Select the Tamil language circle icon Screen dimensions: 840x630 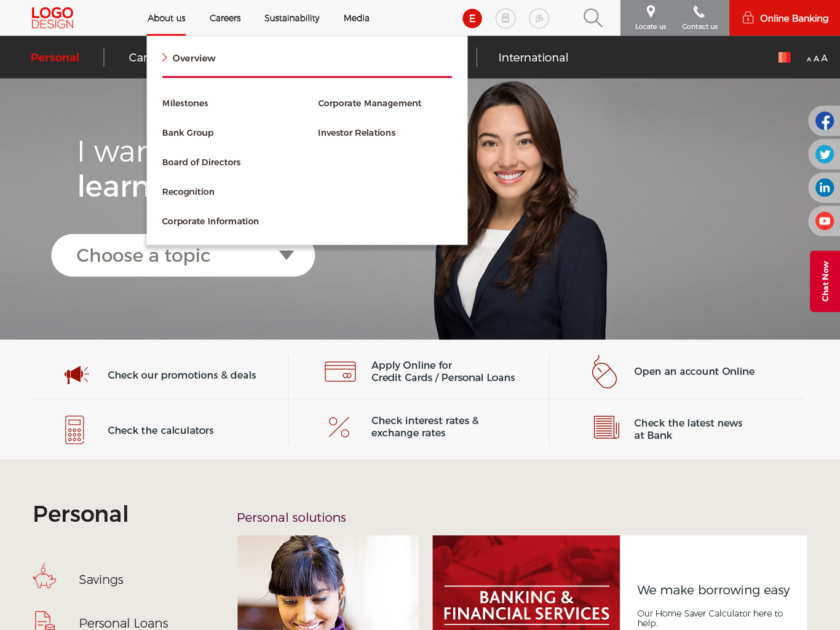point(539,18)
